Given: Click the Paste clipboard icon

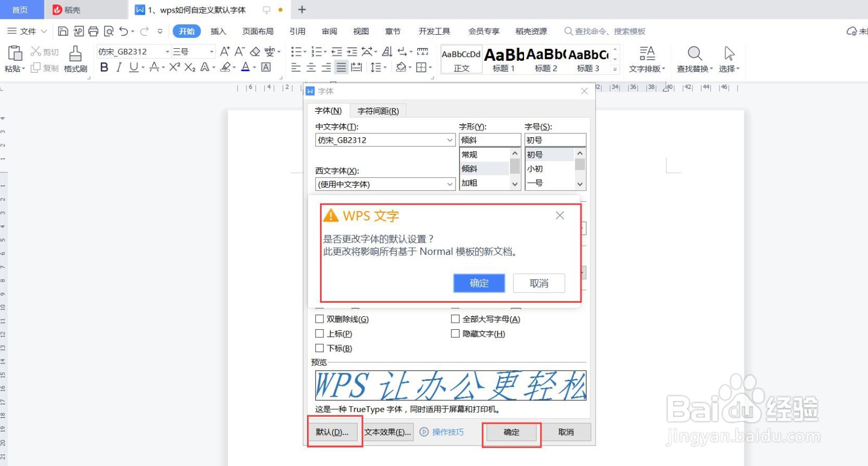Looking at the screenshot, I should click(15, 53).
